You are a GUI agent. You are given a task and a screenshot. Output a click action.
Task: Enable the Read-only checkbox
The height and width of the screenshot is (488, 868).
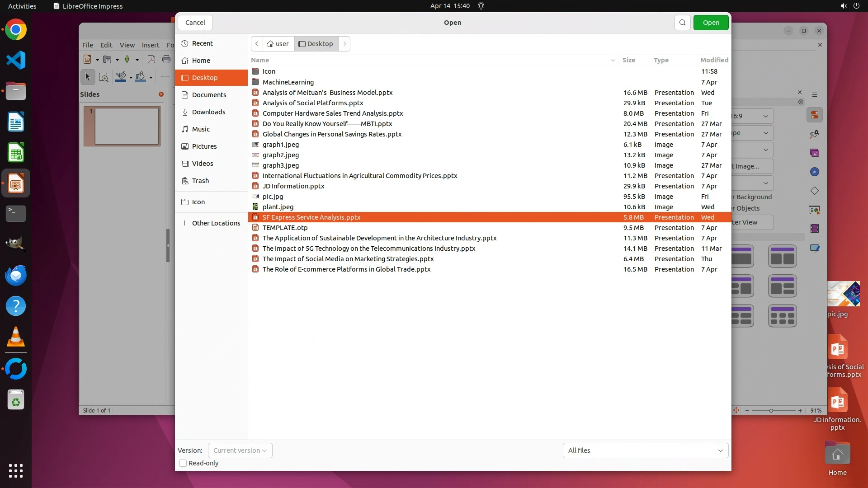[183, 463]
